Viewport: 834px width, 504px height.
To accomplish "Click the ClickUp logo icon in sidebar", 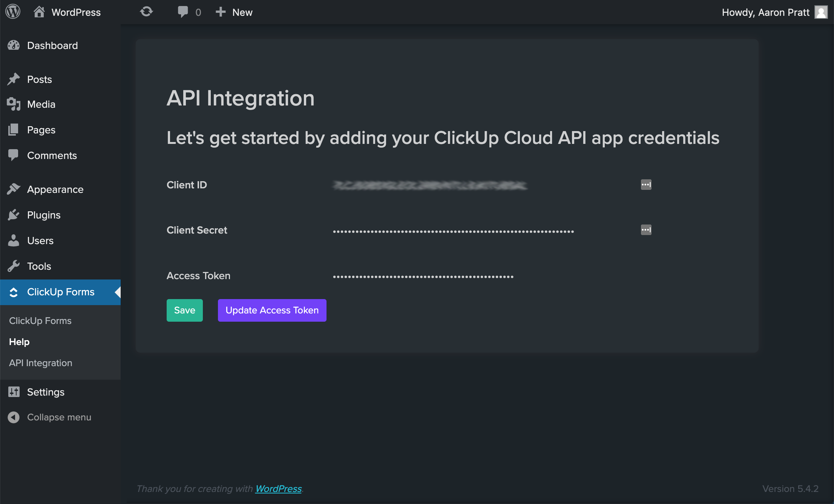I will click(x=14, y=292).
